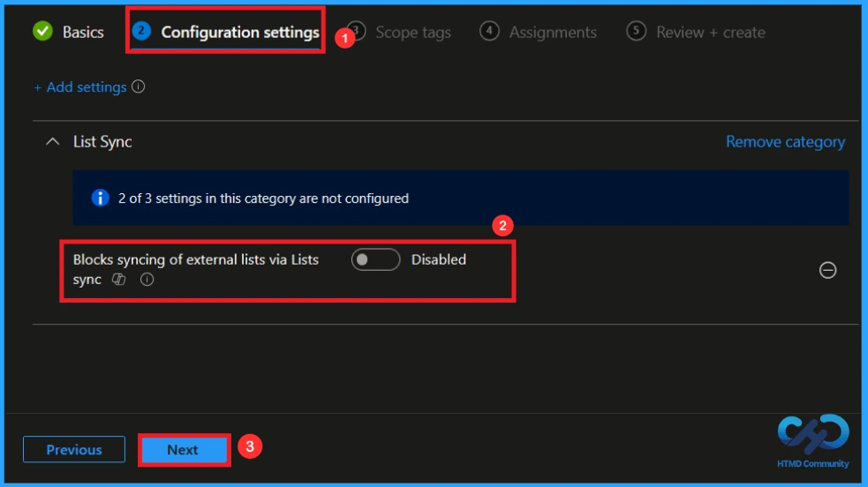This screenshot has height=487, width=868.
Task: Open the Basics step tab
Action: (68, 32)
